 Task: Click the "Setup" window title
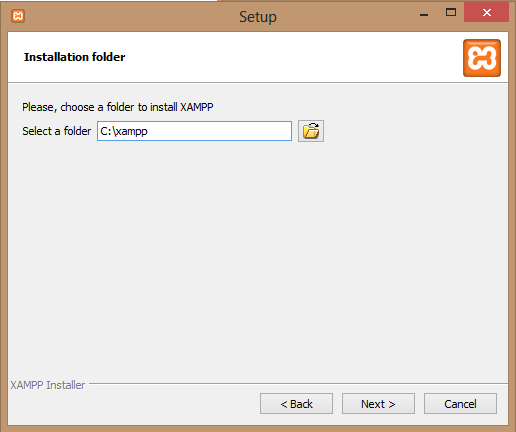pyautogui.click(x=258, y=17)
